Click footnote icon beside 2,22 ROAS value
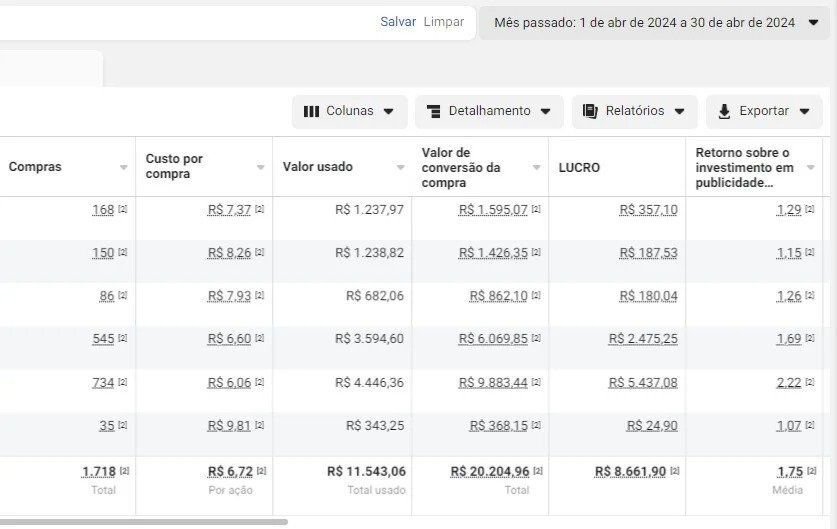The width and height of the screenshot is (837, 529). pyautogui.click(x=810, y=383)
